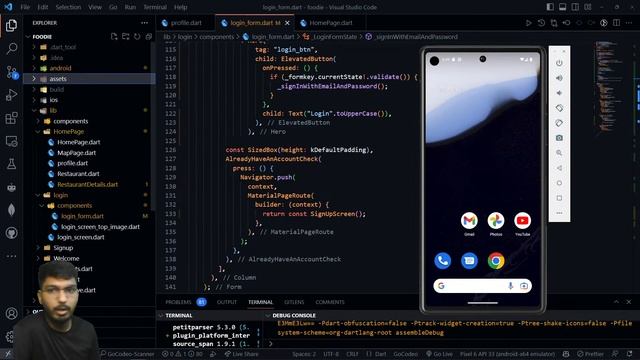Image resolution: width=640 pixels, height=360 pixels.
Task: Switch to the GITLENS panel tab
Action: 294,302
